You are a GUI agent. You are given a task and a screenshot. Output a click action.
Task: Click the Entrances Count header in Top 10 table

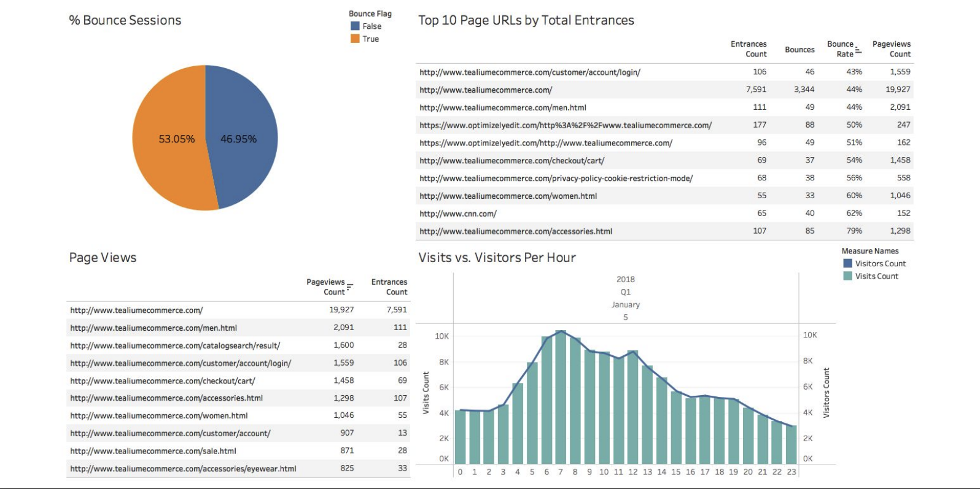[748, 49]
